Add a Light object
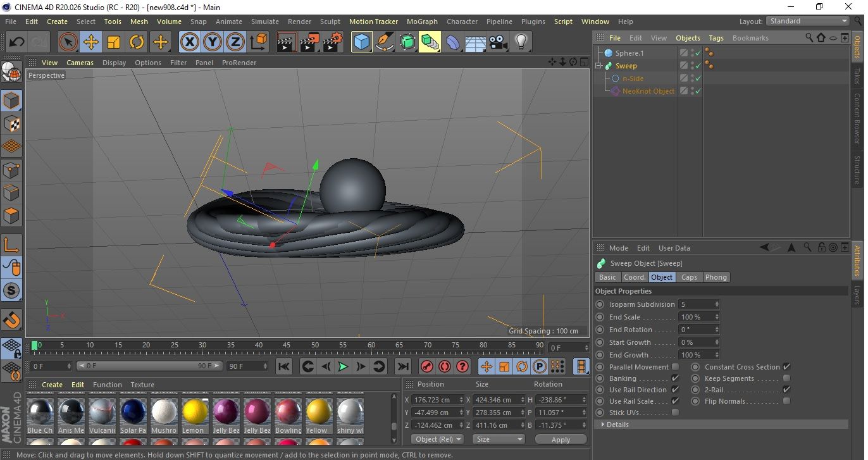This screenshot has height=460, width=868. point(521,42)
